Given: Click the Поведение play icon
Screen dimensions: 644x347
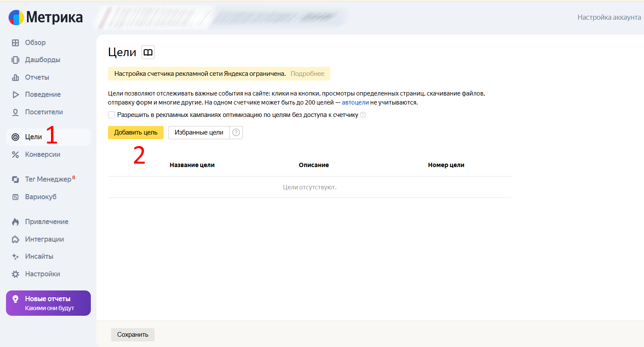Looking at the screenshot, I should [x=15, y=95].
